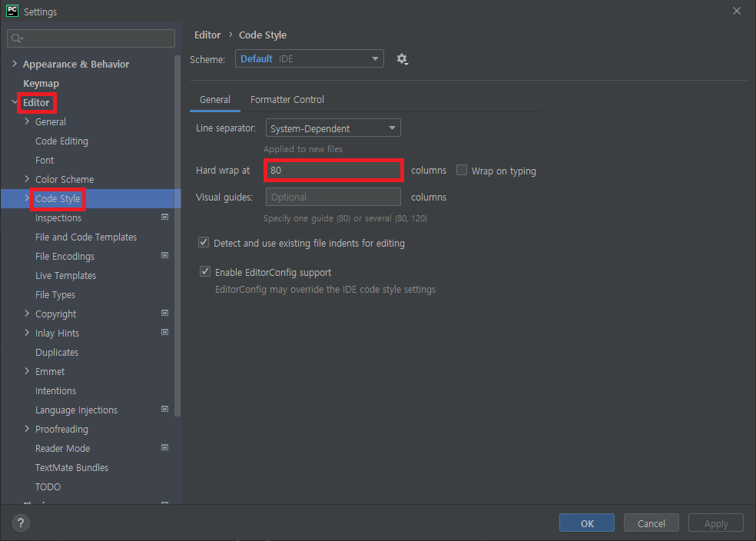Expand the Appearance & Behavior tree node
The height and width of the screenshot is (541, 756).
15,64
